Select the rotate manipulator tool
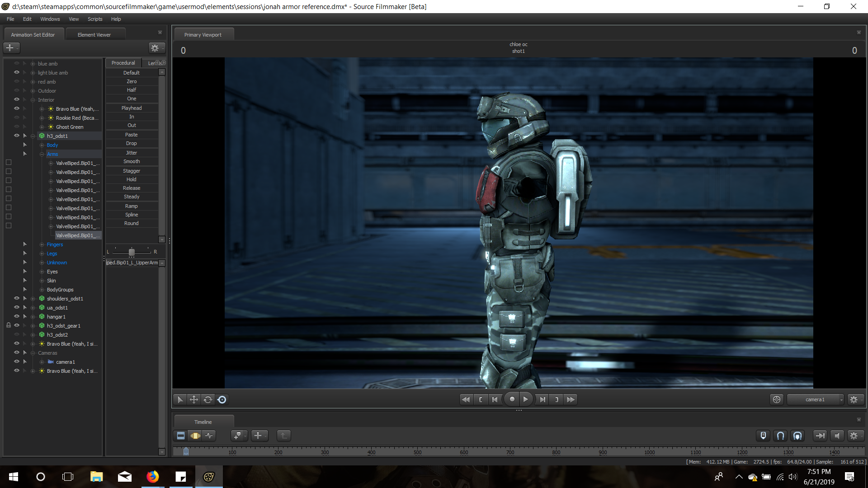Screen dimensions: 868x488 pyautogui.click(x=208, y=399)
